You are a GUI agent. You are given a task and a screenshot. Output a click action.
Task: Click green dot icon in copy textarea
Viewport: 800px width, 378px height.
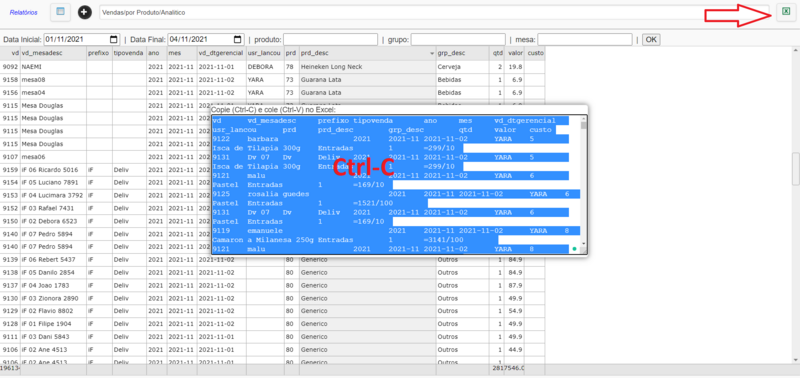click(574, 249)
